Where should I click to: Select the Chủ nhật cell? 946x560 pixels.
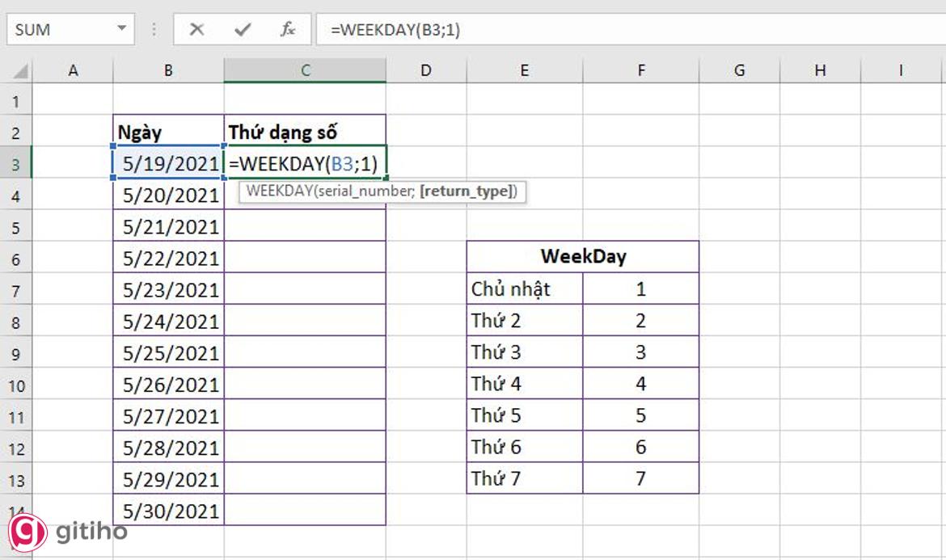point(525,289)
